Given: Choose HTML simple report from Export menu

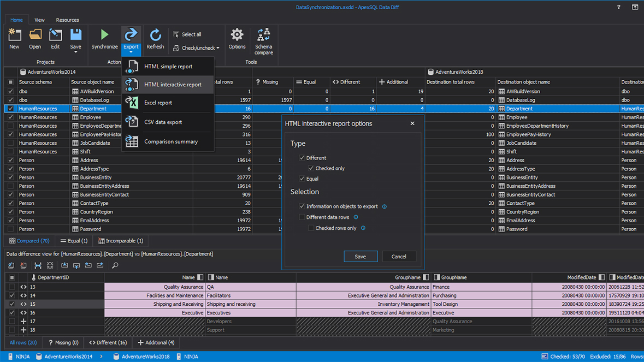Looking at the screenshot, I should coord(168,67).
